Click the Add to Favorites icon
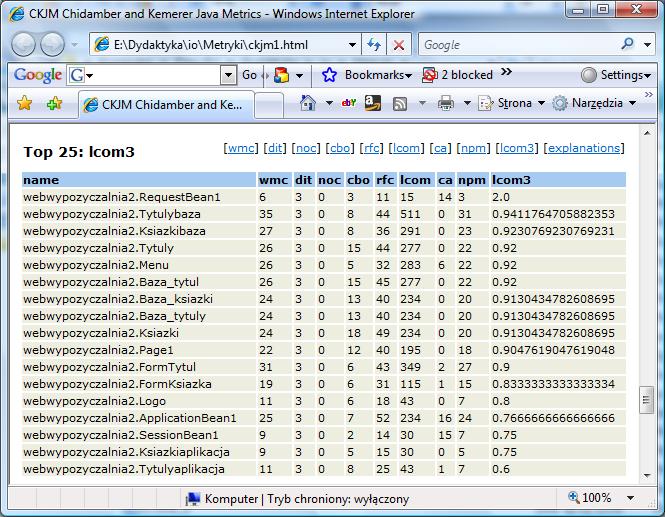Screen dimensions: 665x517 [54, 103]
